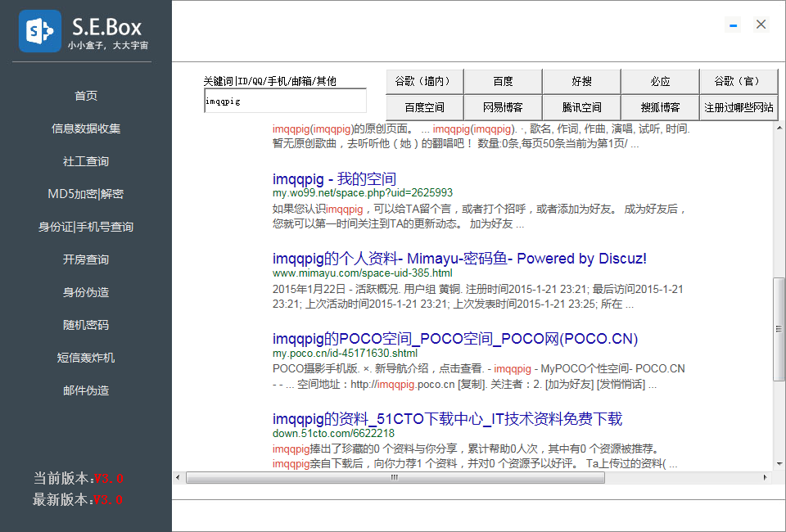The height and width of the screenshot is (532, 786).
Task: Open 首页 in the sidebar
Action: click(86, 96)
